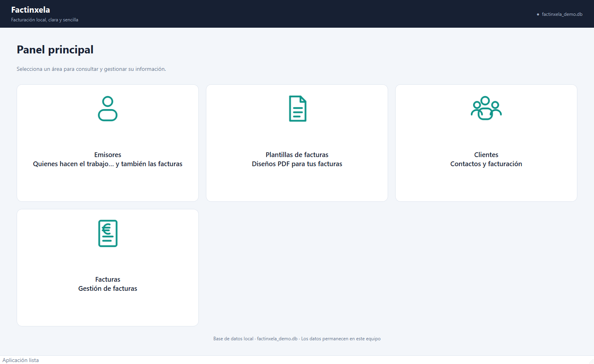Click the Clientes group icon
This screenshot has width=594, height=364.
tap(486, 108)
